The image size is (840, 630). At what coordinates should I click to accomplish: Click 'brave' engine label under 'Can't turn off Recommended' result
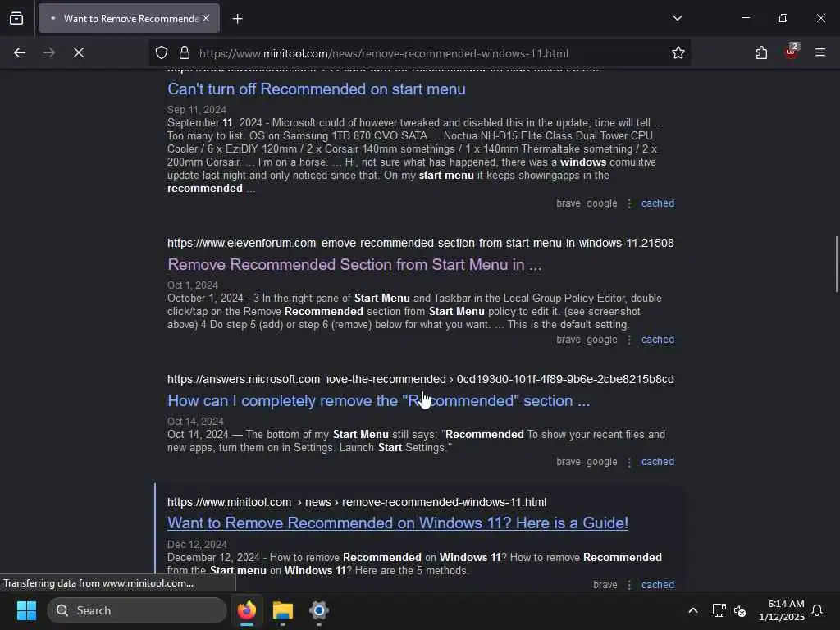pyautogui.click(x=568, y=203)
